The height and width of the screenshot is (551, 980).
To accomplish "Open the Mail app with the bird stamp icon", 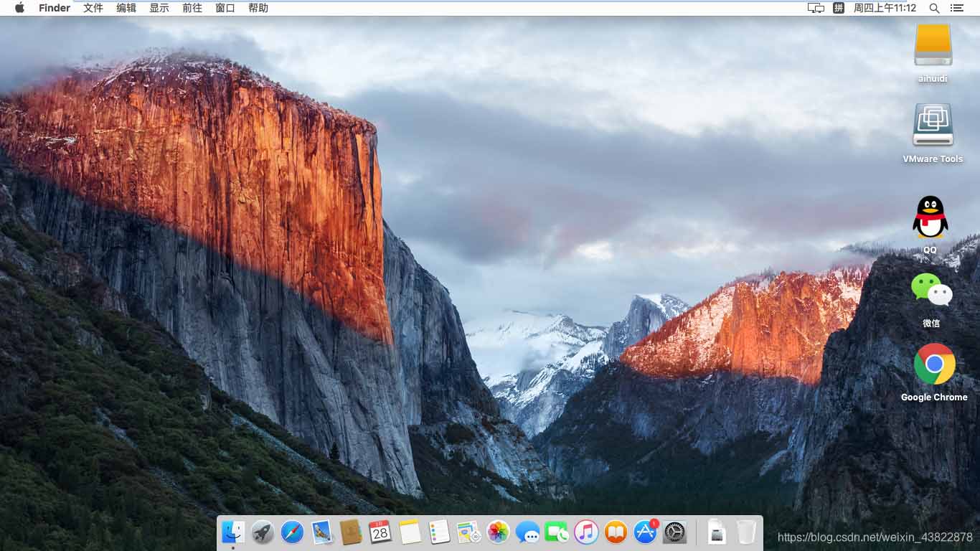I will point(321,532).
